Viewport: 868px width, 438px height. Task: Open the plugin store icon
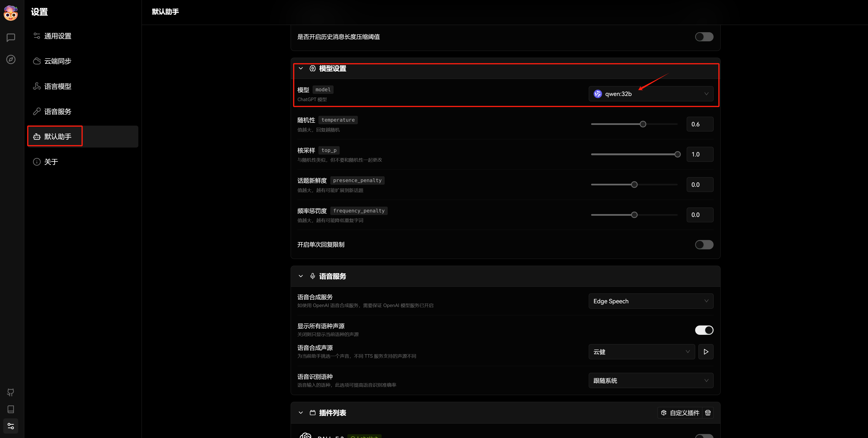click(x=708, y=413)
